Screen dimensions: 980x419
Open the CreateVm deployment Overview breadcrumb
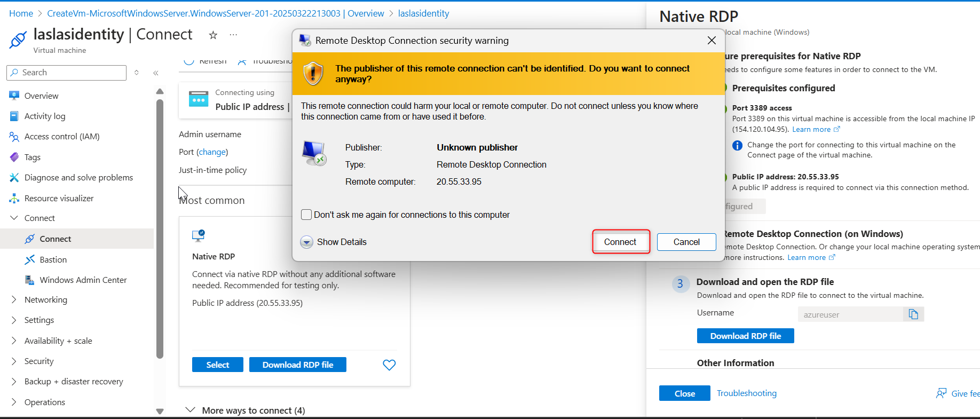click(x=216, y=13)
